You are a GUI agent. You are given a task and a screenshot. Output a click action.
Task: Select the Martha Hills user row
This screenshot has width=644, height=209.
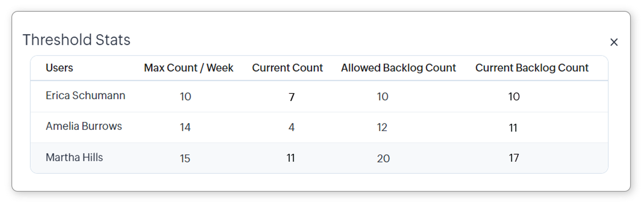point(75,157)
